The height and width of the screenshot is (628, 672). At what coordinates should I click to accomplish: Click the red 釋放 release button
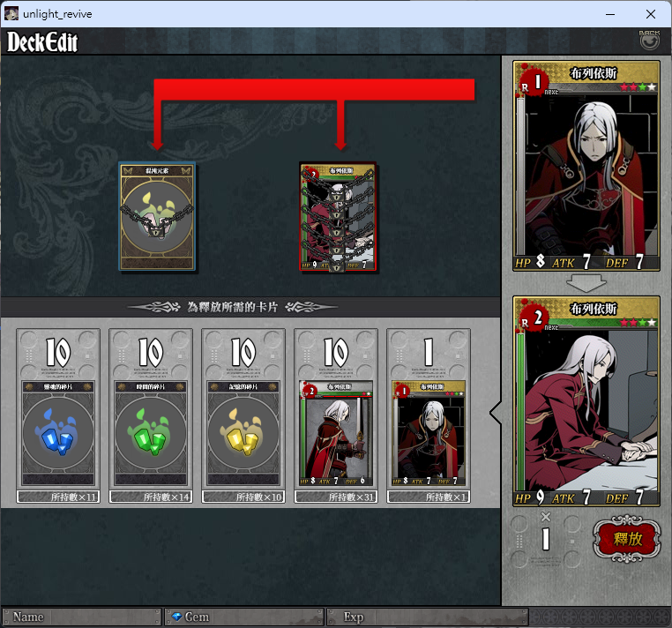point(626,539)
